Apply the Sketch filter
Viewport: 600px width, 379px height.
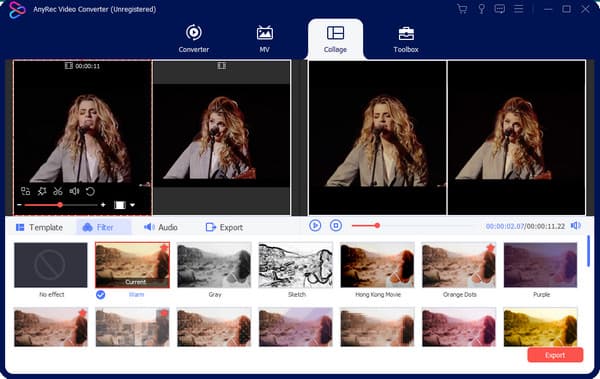[296, 265]
